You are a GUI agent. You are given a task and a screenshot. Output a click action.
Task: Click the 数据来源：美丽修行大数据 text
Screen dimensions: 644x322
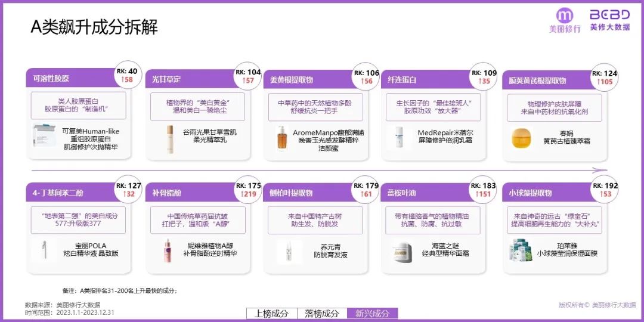[63, 305]
